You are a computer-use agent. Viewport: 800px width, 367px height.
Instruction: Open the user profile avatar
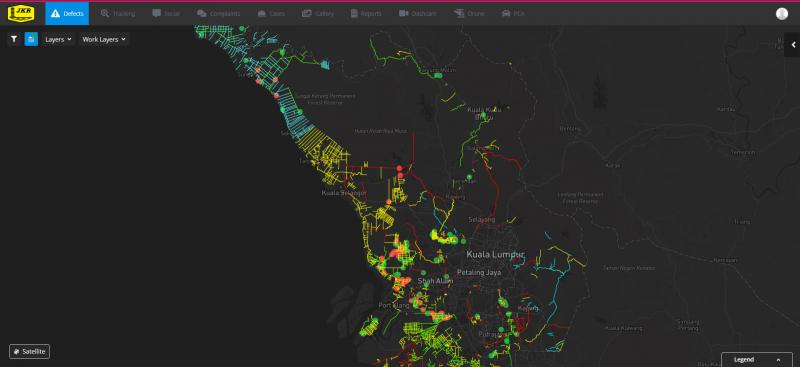(782, 14)
